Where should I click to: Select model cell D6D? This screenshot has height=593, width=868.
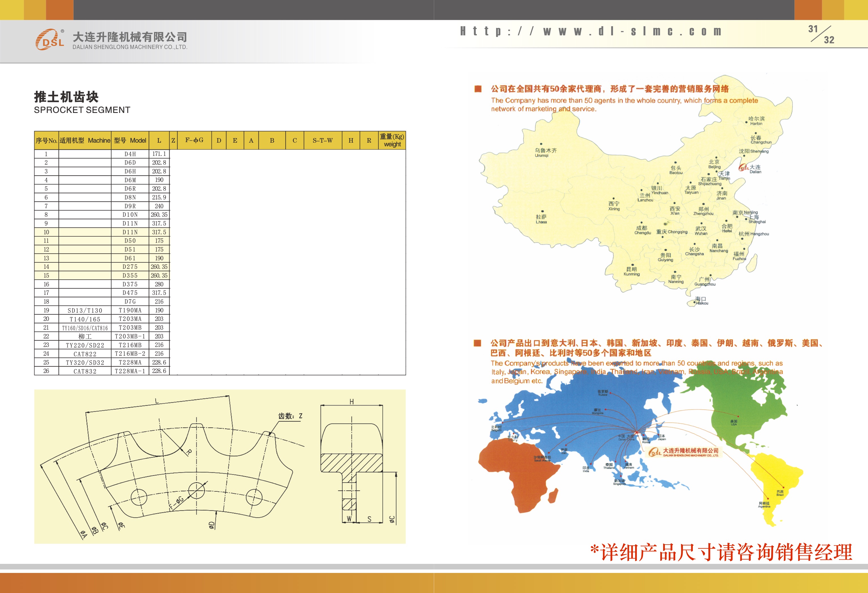pos(130,162)
